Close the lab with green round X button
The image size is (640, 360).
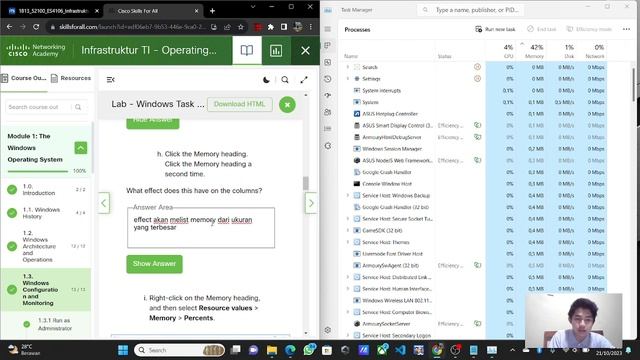pos(287,105)
